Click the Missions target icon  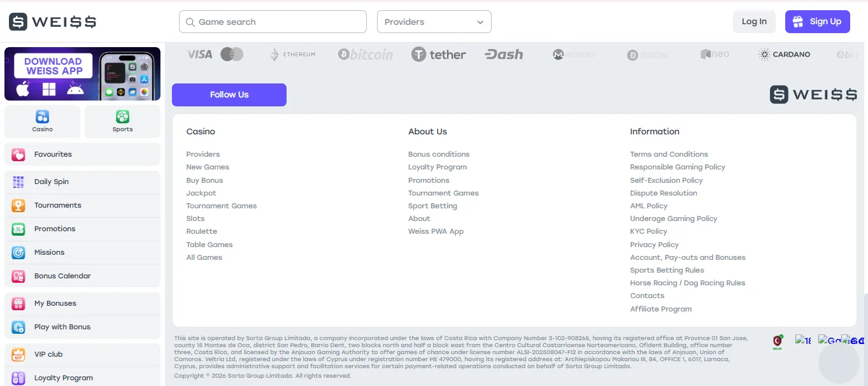(18, 252)
